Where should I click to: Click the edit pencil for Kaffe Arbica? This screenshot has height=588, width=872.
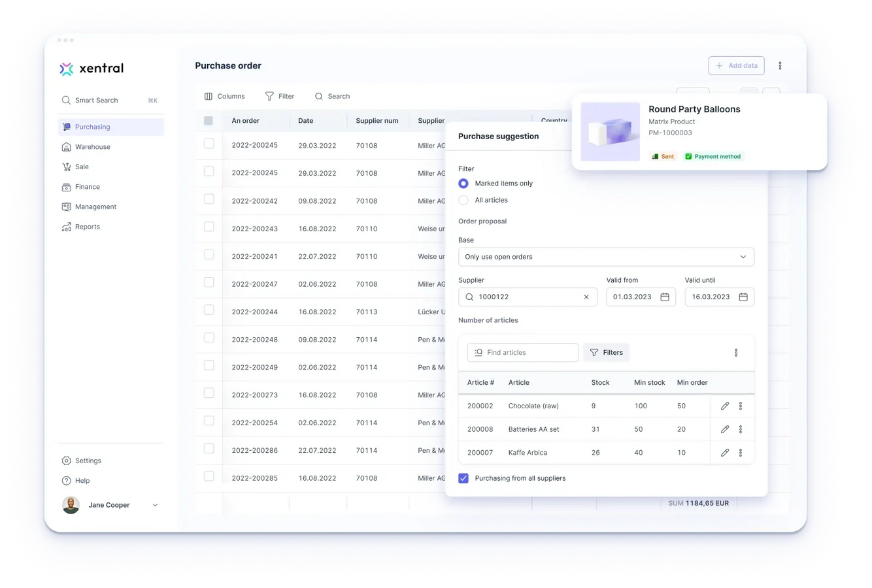coord(724,452)
